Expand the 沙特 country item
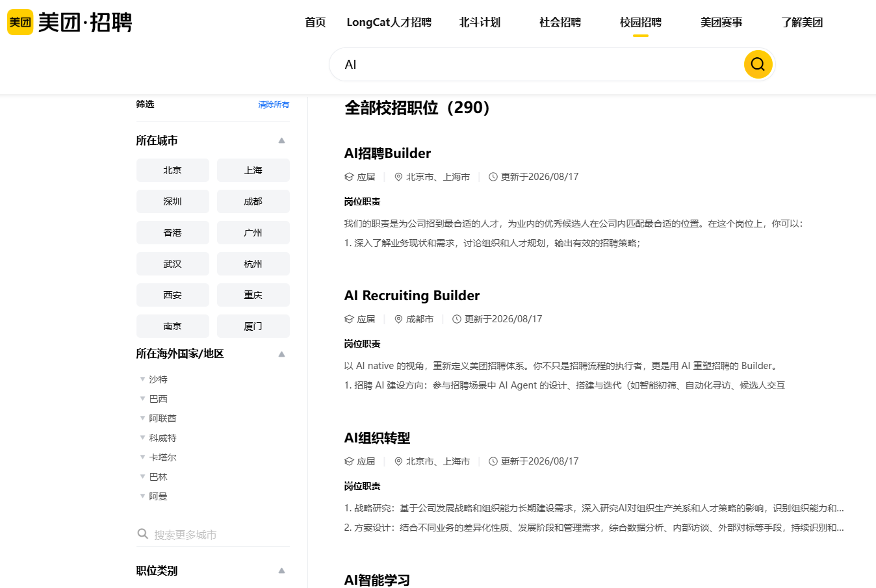Screen dimensions: 876x588 click(142, 379)
